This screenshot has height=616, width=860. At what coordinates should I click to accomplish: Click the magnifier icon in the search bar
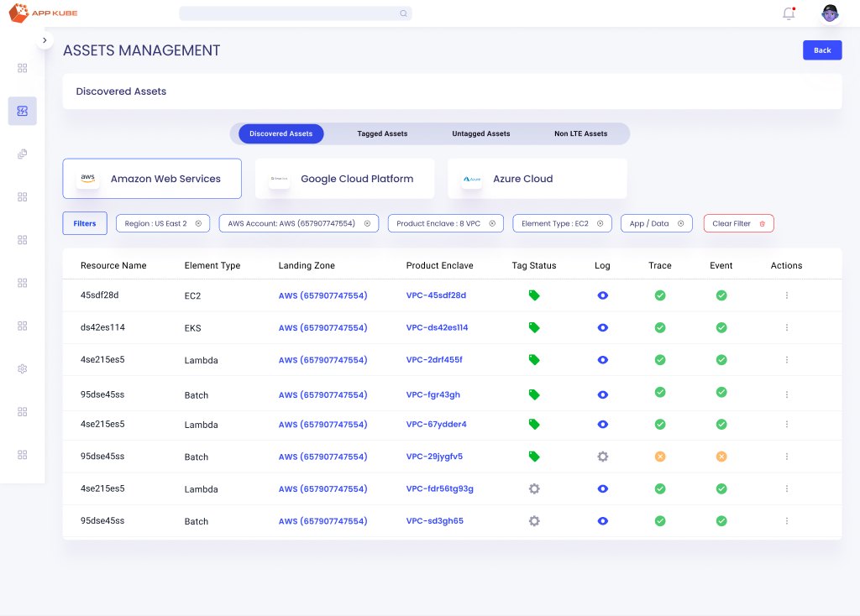click(403, 13)
